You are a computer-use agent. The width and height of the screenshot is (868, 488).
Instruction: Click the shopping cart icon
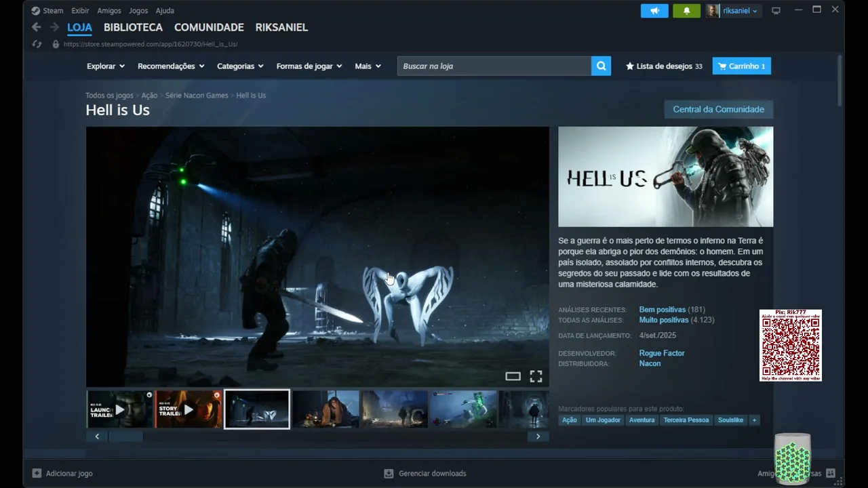coord(722,66)
